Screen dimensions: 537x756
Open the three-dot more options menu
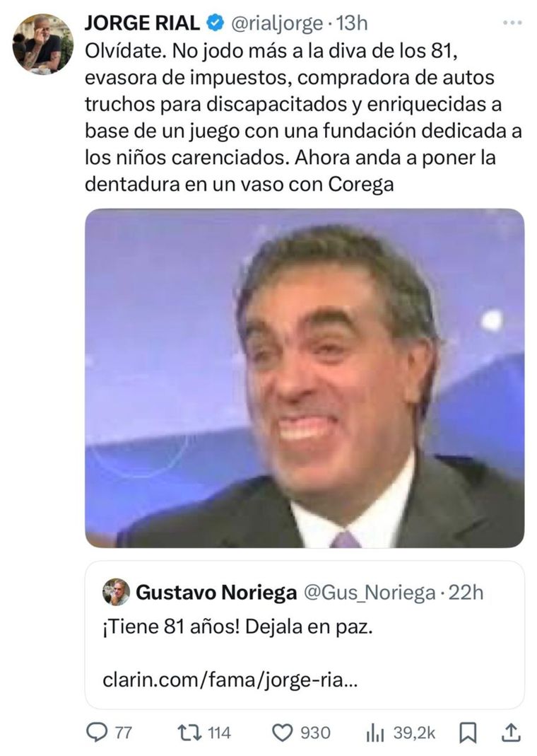(512, 23)
